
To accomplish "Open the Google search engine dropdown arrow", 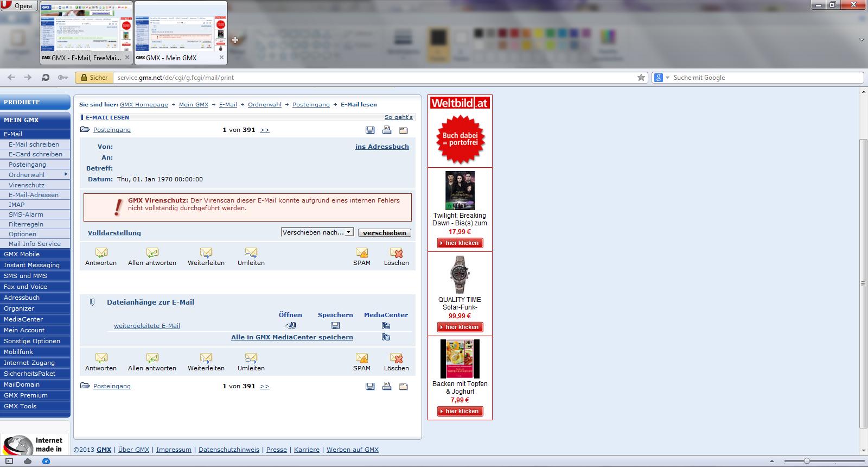I will (667, 78).
